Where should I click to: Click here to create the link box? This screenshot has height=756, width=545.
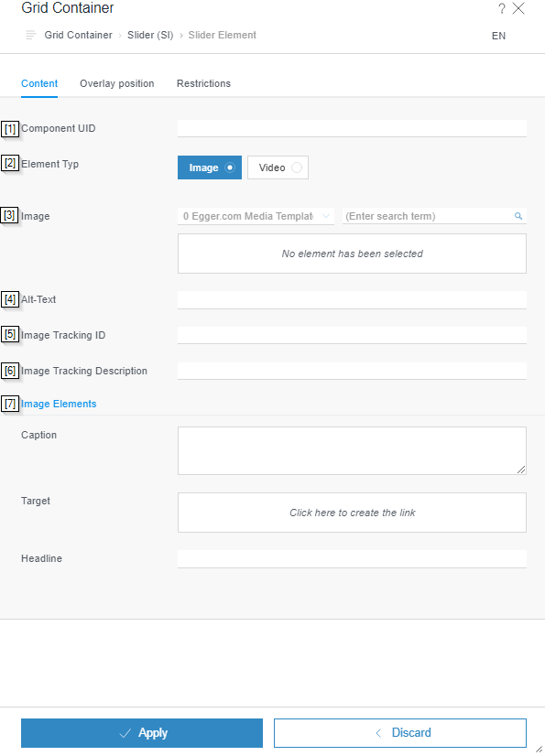pyautogui.click(x=352, y=513)
